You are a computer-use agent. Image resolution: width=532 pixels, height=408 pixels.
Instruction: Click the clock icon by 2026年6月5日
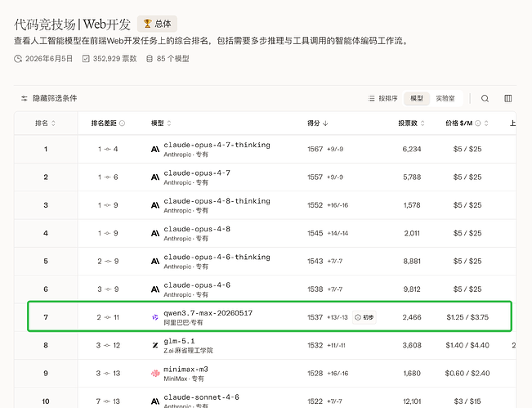[18, 59]
